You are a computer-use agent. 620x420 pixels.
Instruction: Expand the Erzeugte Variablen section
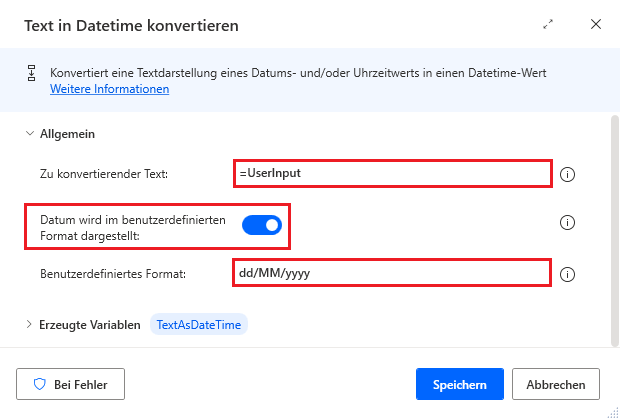click(29, 324)
